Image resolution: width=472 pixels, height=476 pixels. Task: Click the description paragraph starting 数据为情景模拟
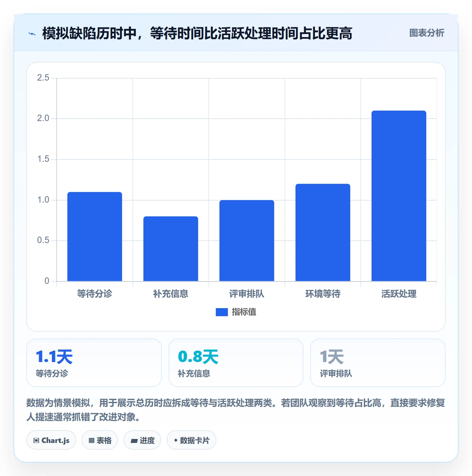[236, 410]
